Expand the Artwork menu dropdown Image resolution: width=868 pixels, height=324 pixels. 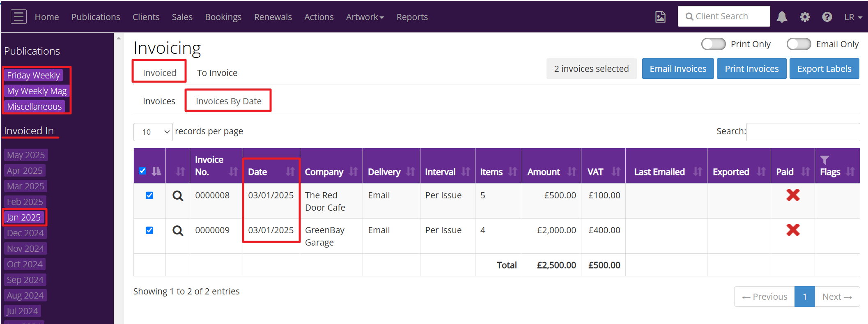click(365, 17)
